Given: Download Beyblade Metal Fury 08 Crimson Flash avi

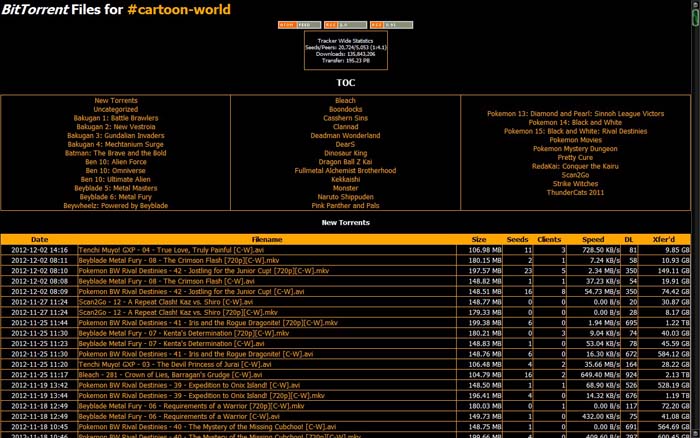Looking at the screenshot, I should click(x=167, y=281).
